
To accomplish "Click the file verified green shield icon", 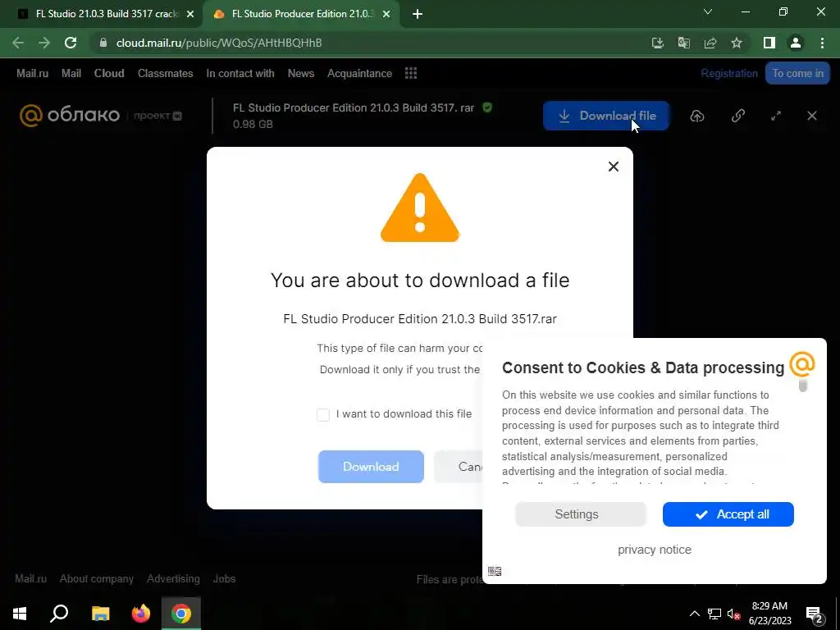I will (487, 107).
